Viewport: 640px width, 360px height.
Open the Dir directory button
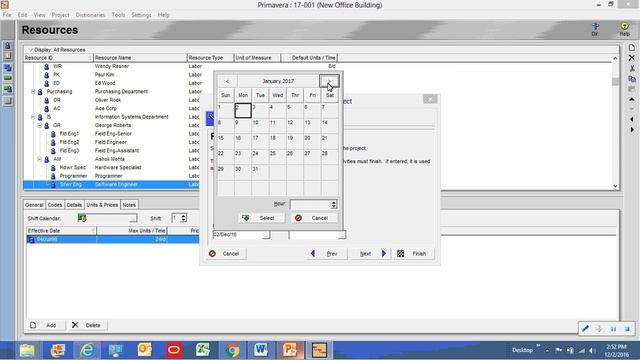[595, 29]
